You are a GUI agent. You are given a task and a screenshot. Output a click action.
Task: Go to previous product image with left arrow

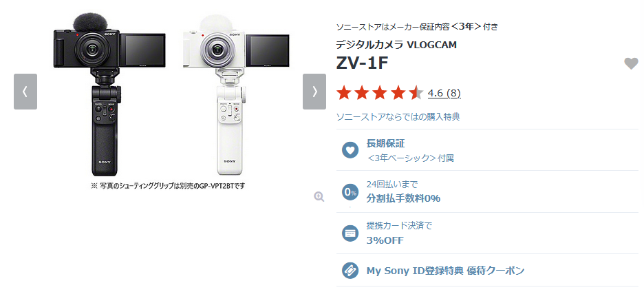[x=25, y=92]
